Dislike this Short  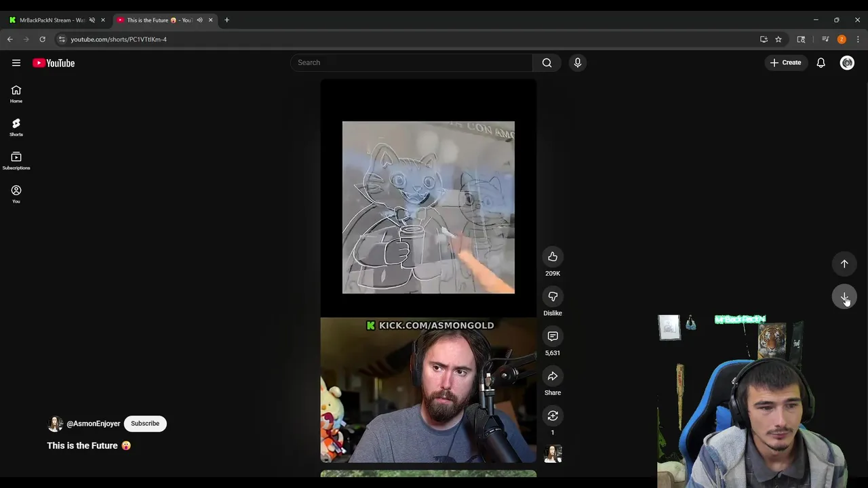553,296
